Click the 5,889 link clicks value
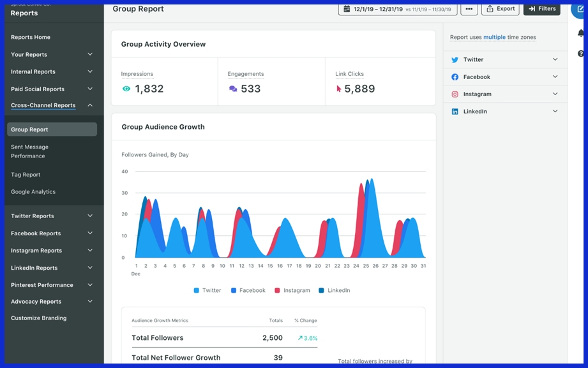The height and width of the screenshot is (368, 588). click(x=359, y=89)
